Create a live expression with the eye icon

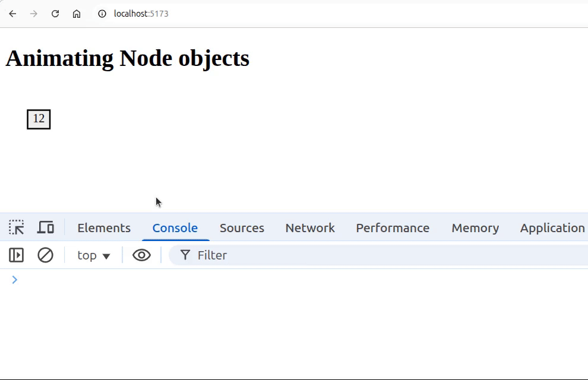[141, 255]
